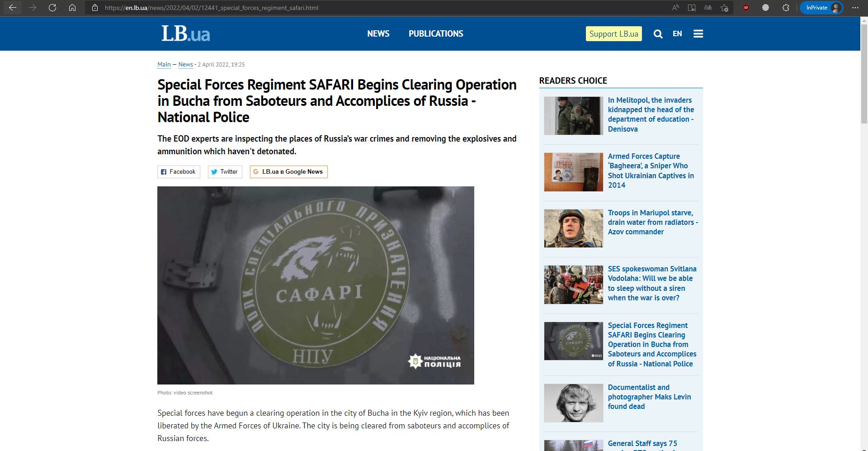Image resolution: width=868 pixels, height=451 pixels.
Task: Open Extensions puzzle piece icon
Action: (786, 8)
